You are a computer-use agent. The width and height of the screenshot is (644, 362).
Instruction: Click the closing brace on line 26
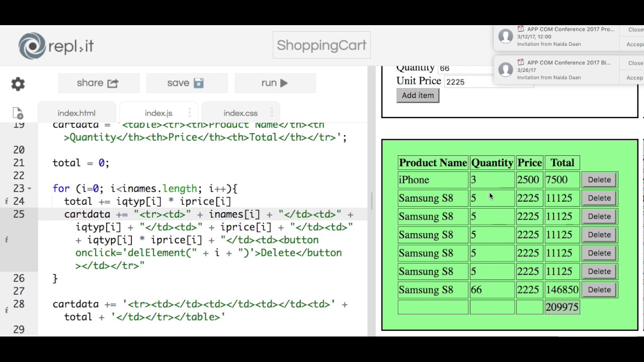(x=55, y=278)
